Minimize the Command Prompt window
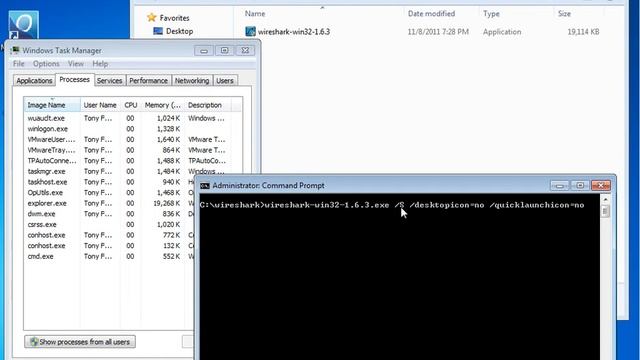 point(560,186)
